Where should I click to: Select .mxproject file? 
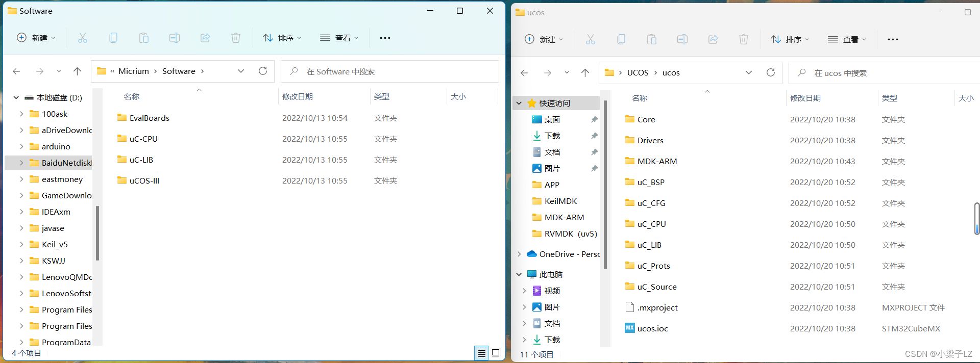(x=652, y=307)
